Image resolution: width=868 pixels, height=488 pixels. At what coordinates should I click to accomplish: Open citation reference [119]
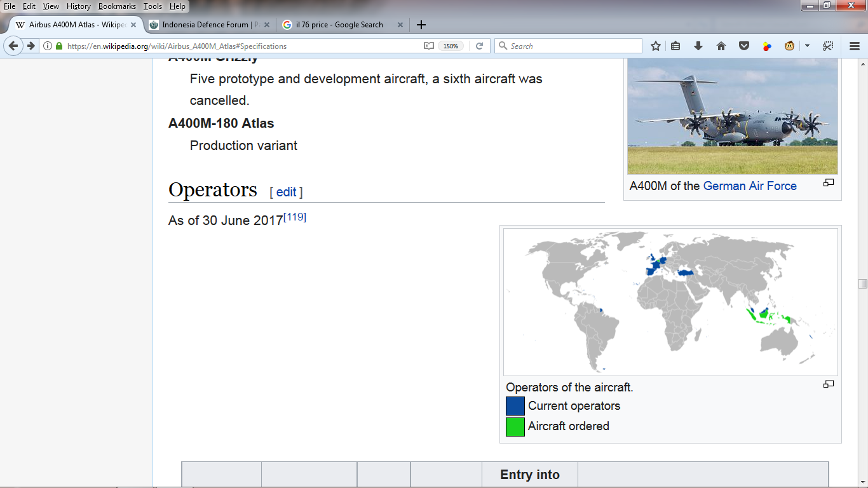coord(295,217)
